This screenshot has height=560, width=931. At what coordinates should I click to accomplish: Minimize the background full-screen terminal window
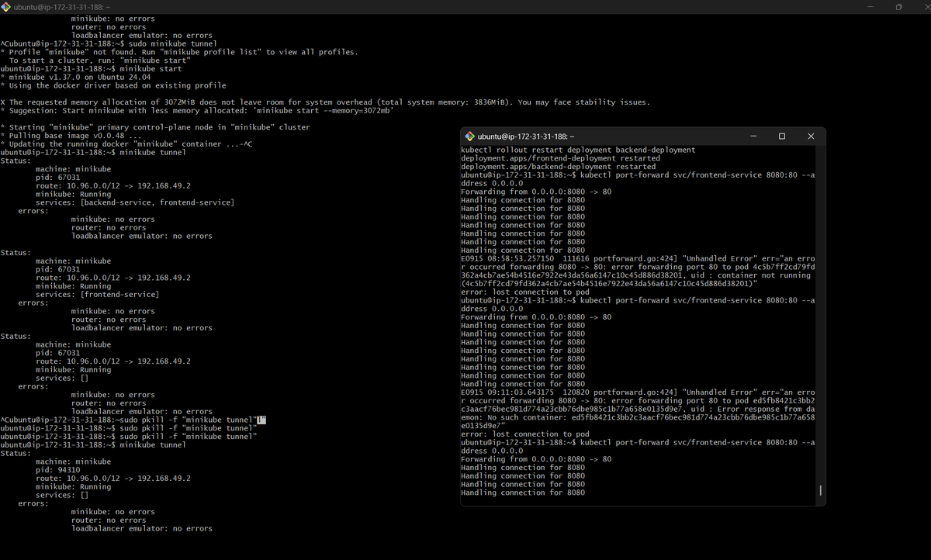pyautogui.click(x=870, y=7)
